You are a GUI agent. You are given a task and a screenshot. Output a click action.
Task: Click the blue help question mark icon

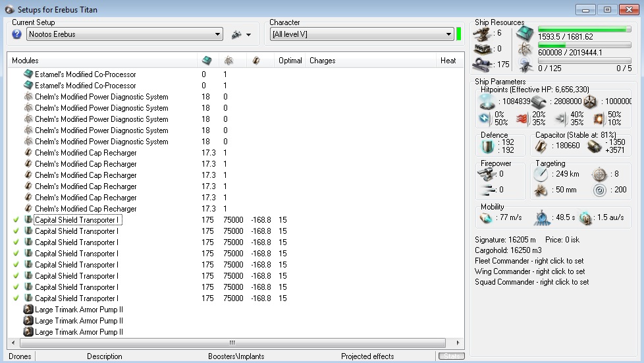17,34
